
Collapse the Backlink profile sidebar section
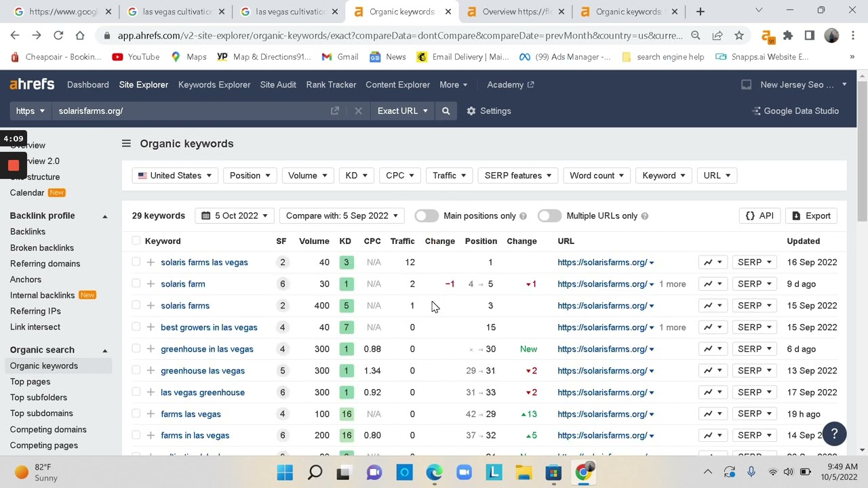(104, 216)
